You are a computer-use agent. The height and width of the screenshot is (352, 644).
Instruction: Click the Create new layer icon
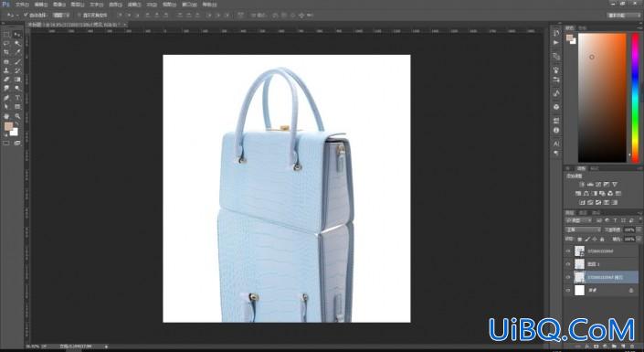(624, 347)
